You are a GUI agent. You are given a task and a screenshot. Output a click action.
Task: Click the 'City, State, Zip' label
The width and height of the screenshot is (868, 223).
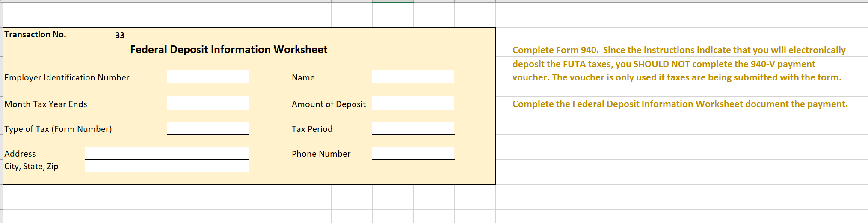pos(31,166)
